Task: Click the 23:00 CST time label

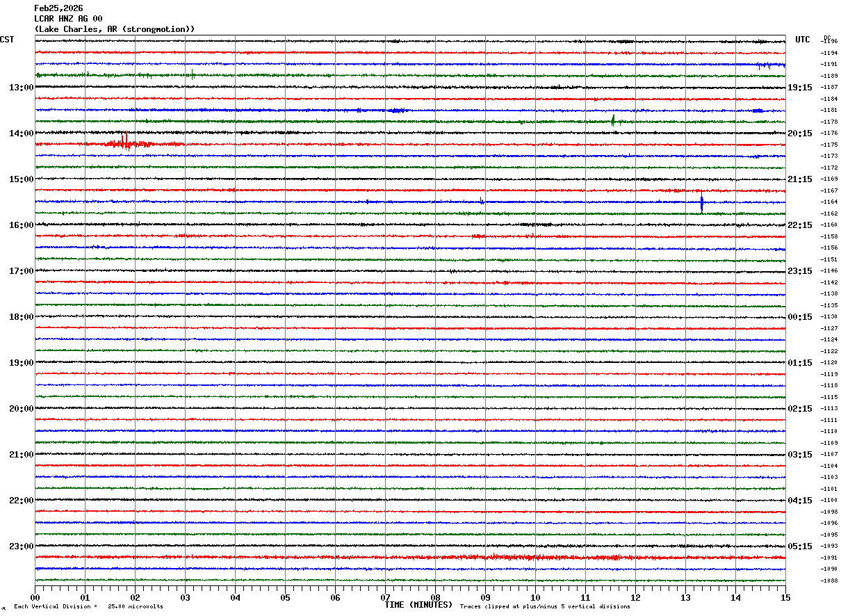Action: (21, 546)
